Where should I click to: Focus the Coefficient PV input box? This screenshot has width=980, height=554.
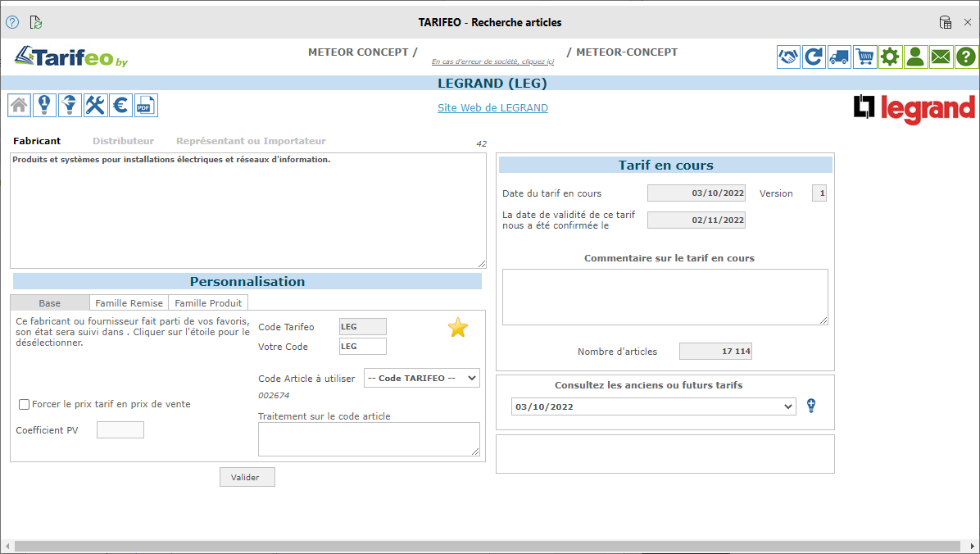pos(120,430)
